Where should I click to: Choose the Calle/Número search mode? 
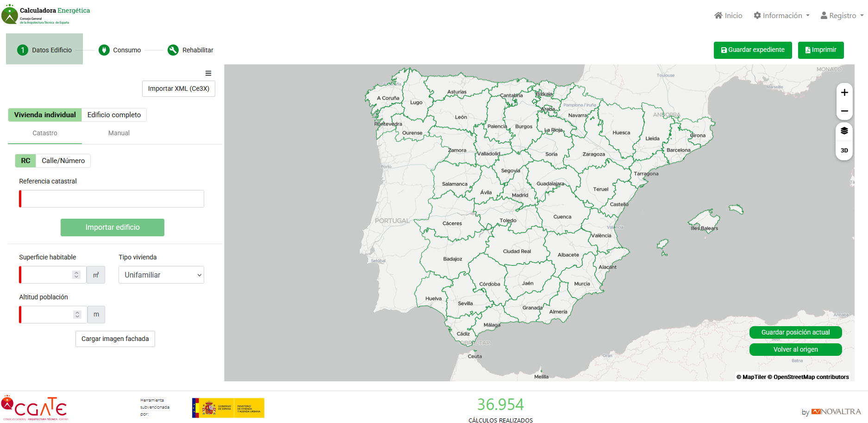tap(63, 161)
